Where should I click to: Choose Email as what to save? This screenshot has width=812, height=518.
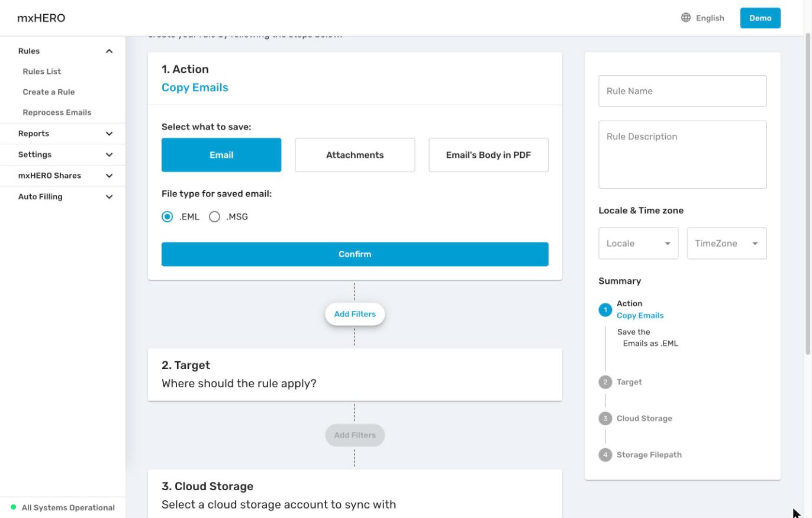[221, 155]
